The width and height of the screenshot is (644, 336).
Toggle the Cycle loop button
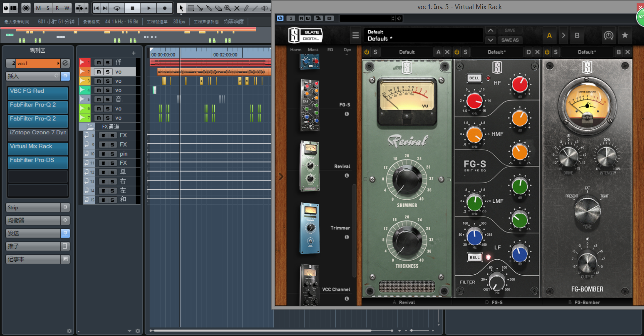(117, 8)
